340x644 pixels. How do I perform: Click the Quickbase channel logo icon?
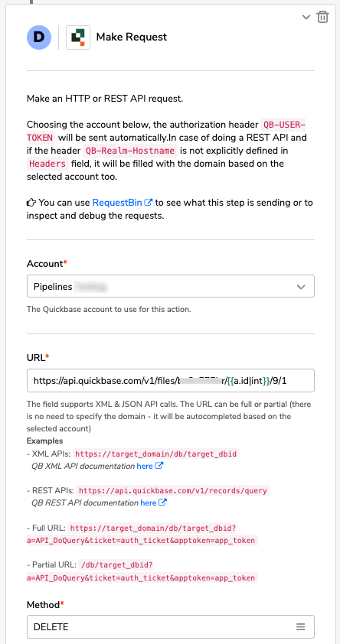pyautogui.click(x=78, y=37)
